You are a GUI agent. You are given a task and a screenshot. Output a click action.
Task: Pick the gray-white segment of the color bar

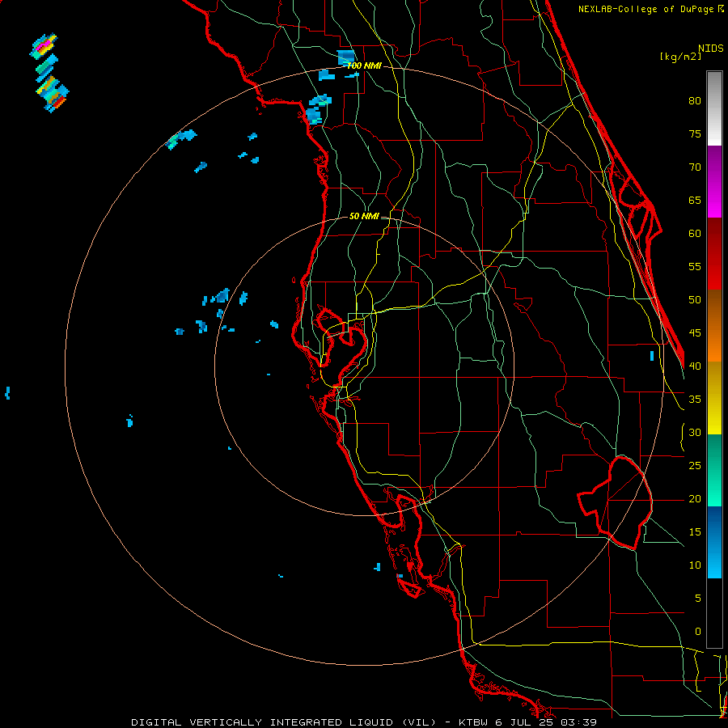[x=714, y=108]
